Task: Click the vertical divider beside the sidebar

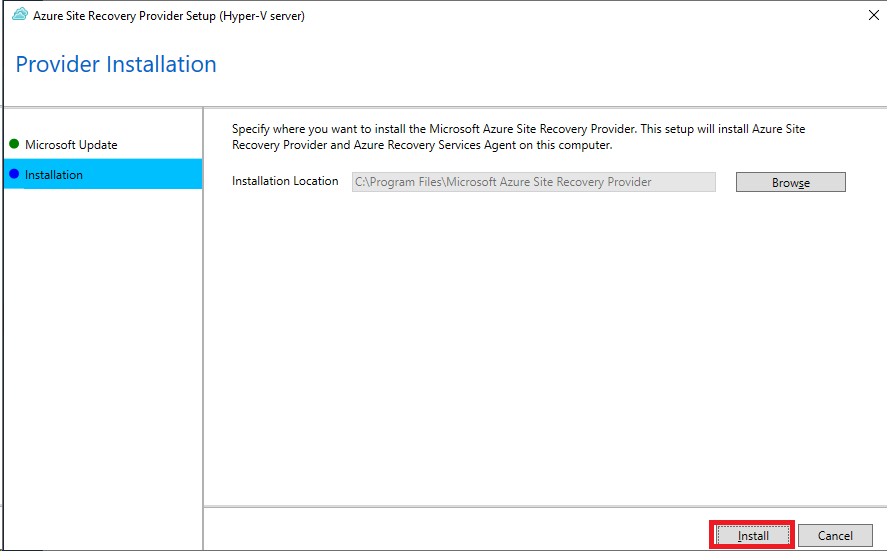Action: pyautogui.click(x=203, y=328)
